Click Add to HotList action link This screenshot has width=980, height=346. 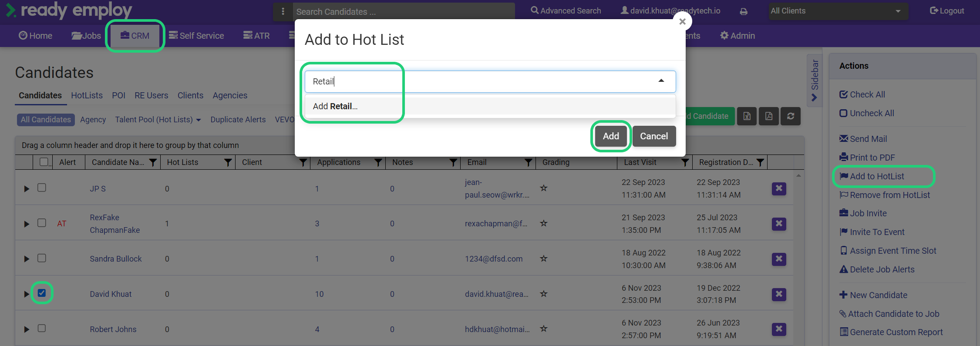[872, 176]
